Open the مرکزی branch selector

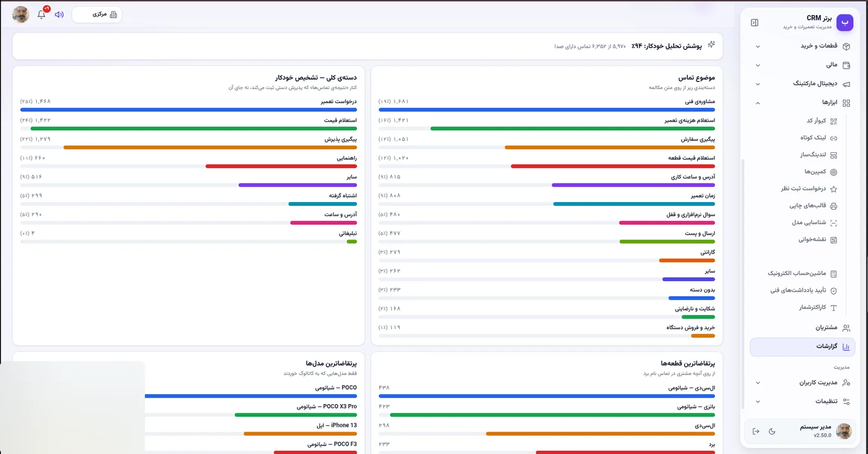pos(97,15)
